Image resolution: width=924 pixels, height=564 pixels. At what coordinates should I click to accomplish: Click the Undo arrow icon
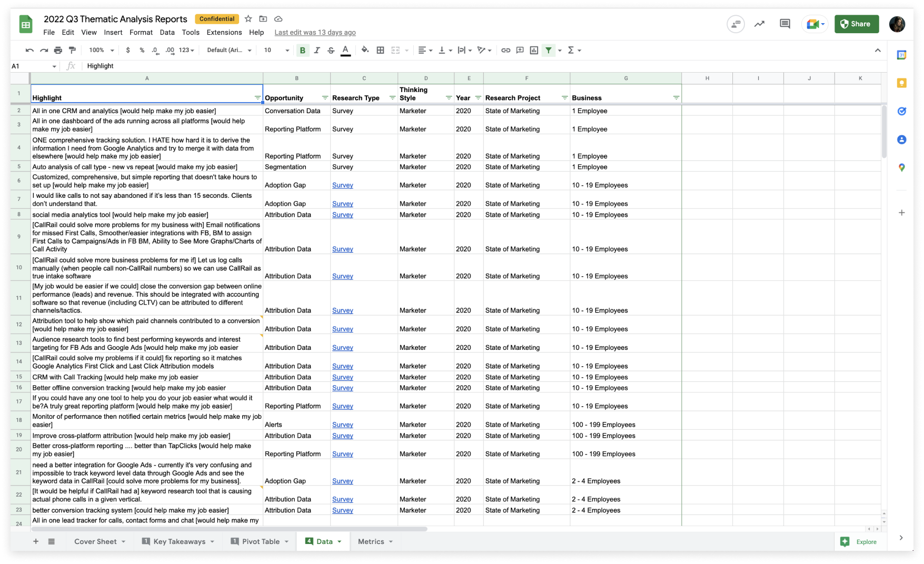point(29,51)
